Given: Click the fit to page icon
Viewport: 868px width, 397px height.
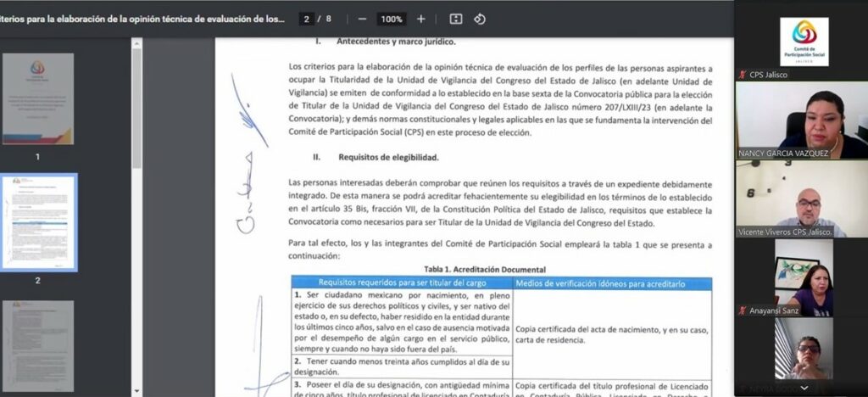Looking at the screenshot, I should pos(456,19).
